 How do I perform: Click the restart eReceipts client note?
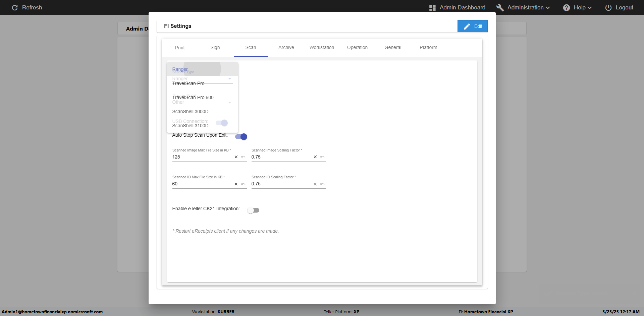click(225, 231)
